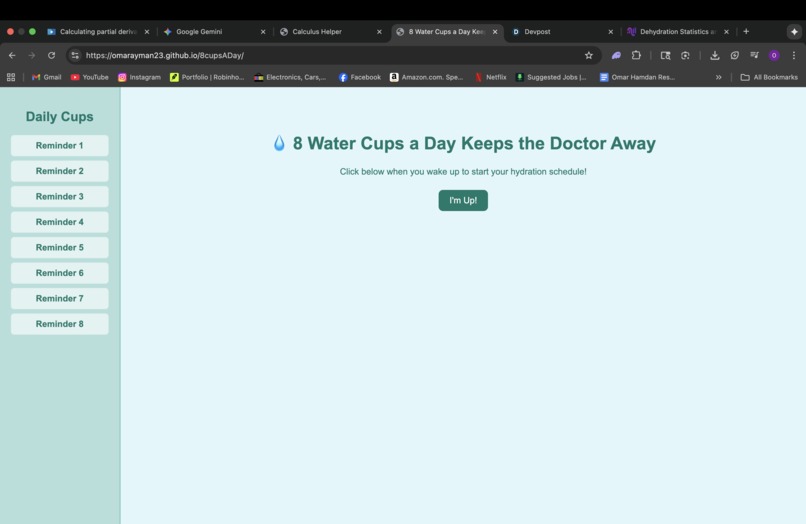This screenshot has height=524, width=806.
Task: Open Chrome three-dot menu
Action: pos(794,55)
